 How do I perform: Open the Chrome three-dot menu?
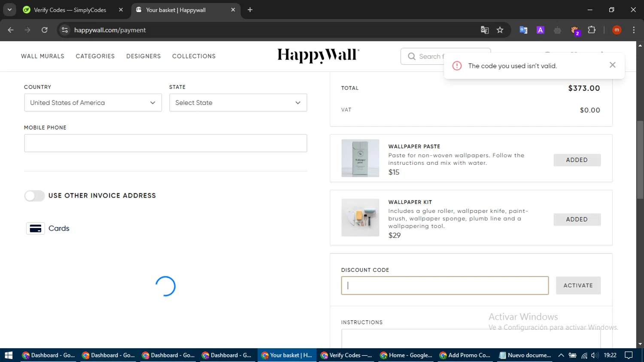click(634, 30)
